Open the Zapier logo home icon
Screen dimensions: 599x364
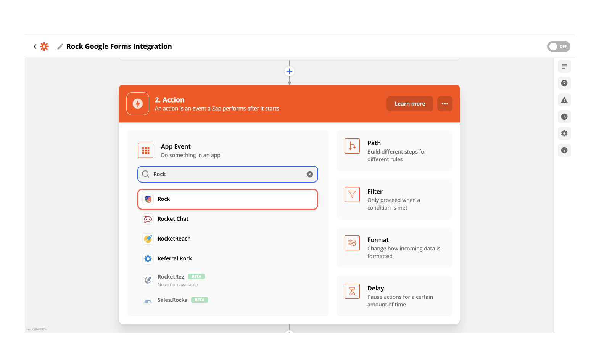click(x=44, y=47)
